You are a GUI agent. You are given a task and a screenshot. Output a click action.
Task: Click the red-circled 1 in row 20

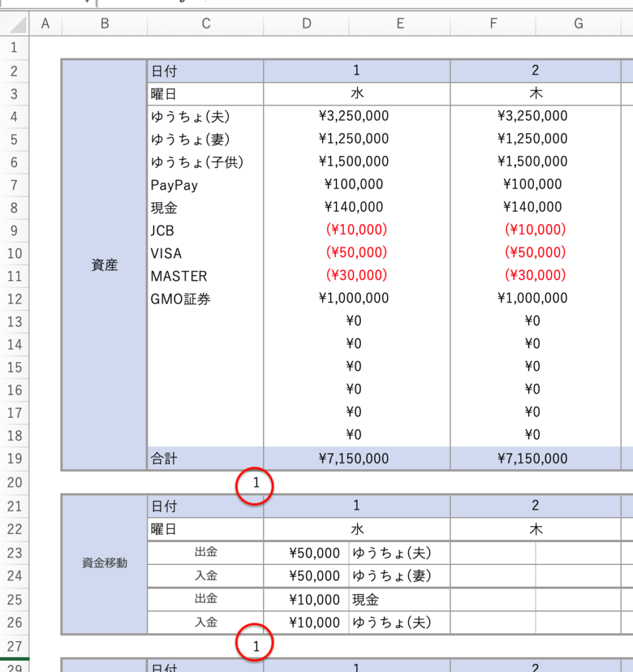(x=256, y=484)
